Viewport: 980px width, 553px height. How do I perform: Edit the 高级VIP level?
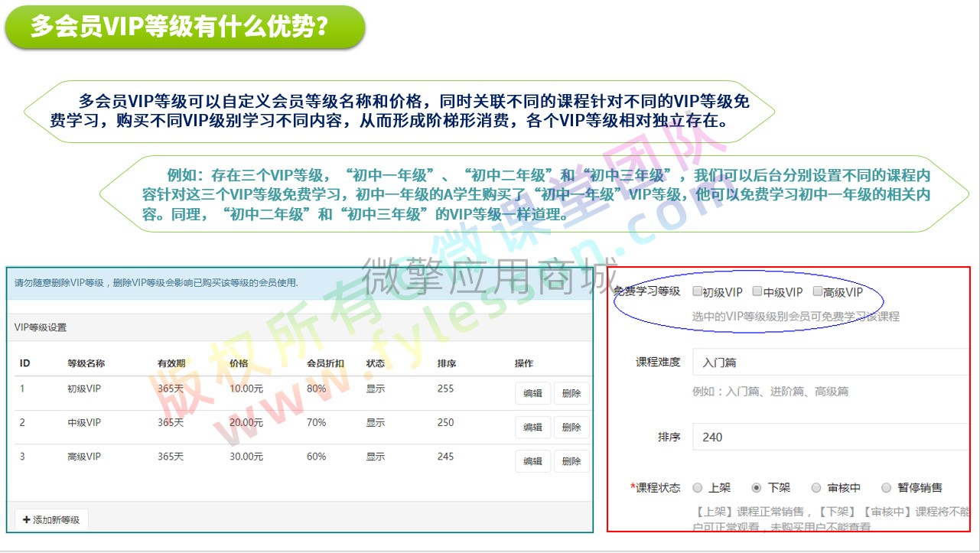pos(532,461)
